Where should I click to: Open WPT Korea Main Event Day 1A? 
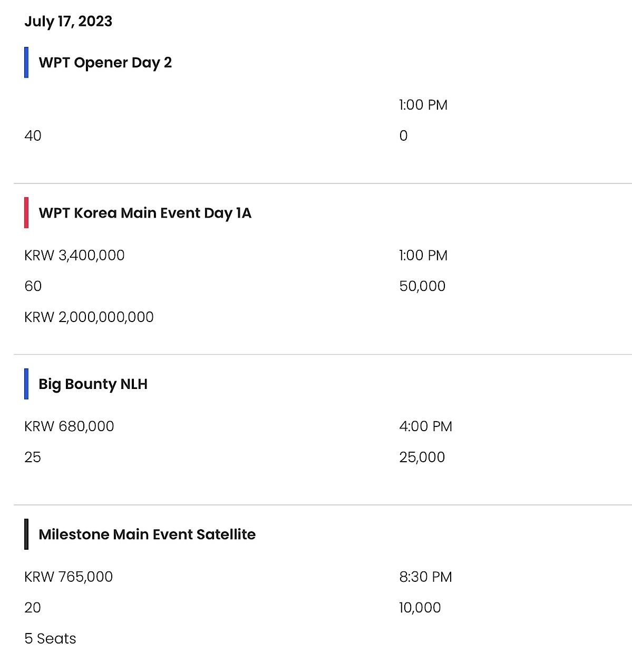(x=145, y=213)
